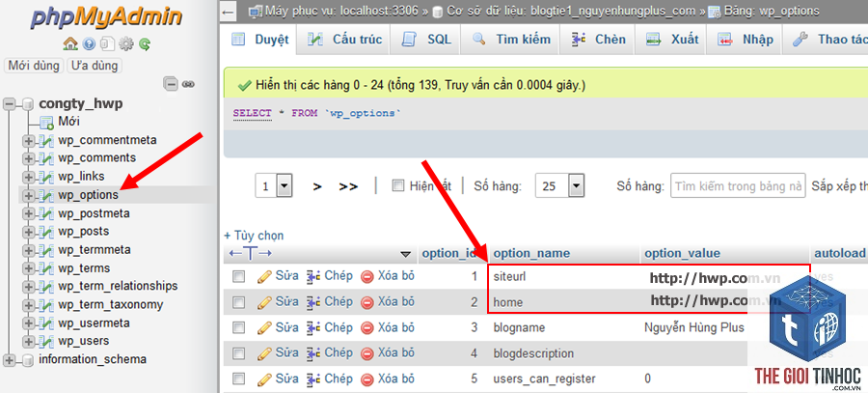Tick checkbox for blogname row
The height and width of the screenshot is (393, 868).
[238, 328]
